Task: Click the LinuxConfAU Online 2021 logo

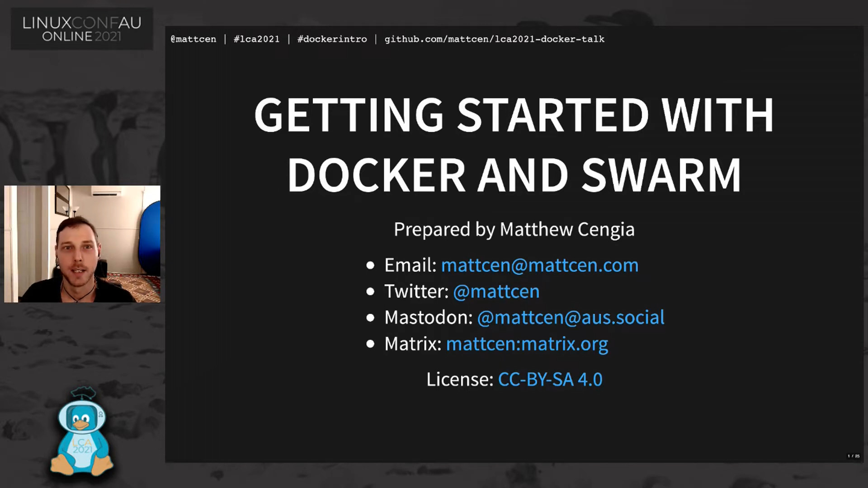Action: (81, 28)
